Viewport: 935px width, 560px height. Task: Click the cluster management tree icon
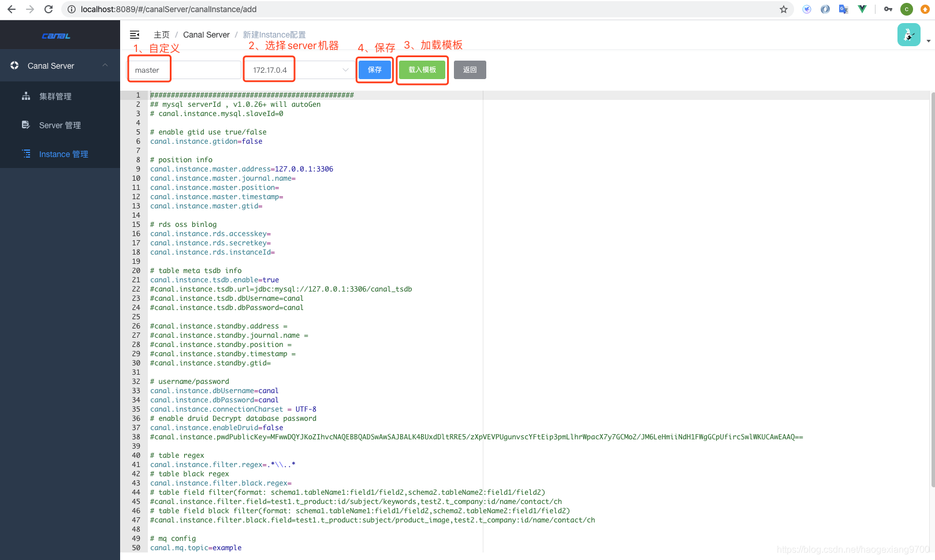pos(26,96)
